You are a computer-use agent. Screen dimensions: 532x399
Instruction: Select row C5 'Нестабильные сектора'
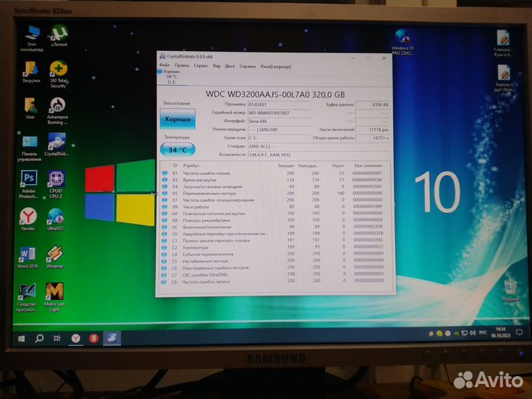[x=276, y=261]
